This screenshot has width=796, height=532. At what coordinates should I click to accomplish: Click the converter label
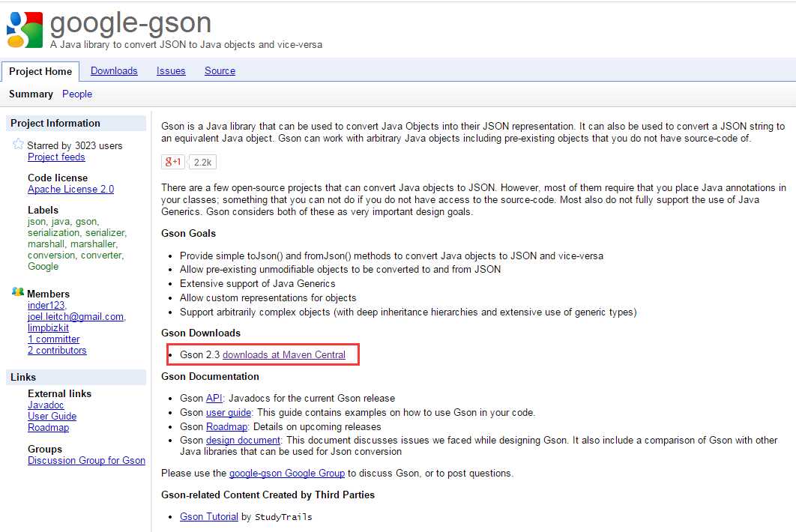pos(102,255)
